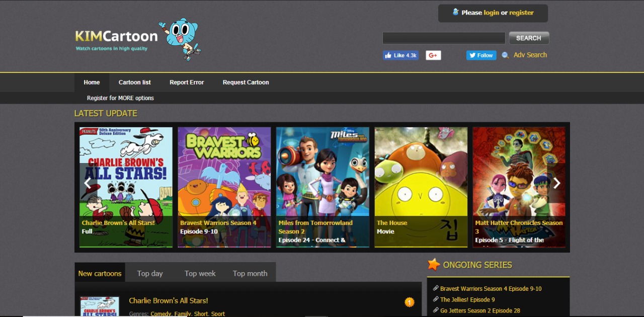Click the Facebook Like 4.3k button
Viewport: 644px width, 317px height.
pyautogui.click(x=400, y=55)
